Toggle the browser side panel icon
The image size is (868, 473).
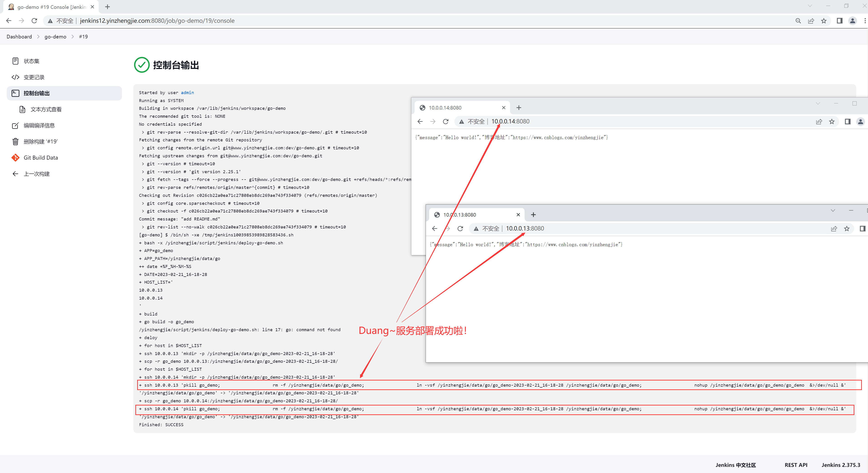pos(839,20)
